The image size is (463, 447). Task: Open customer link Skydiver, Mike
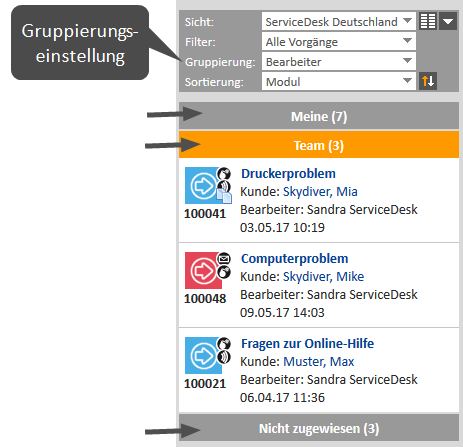coord(323,277)
